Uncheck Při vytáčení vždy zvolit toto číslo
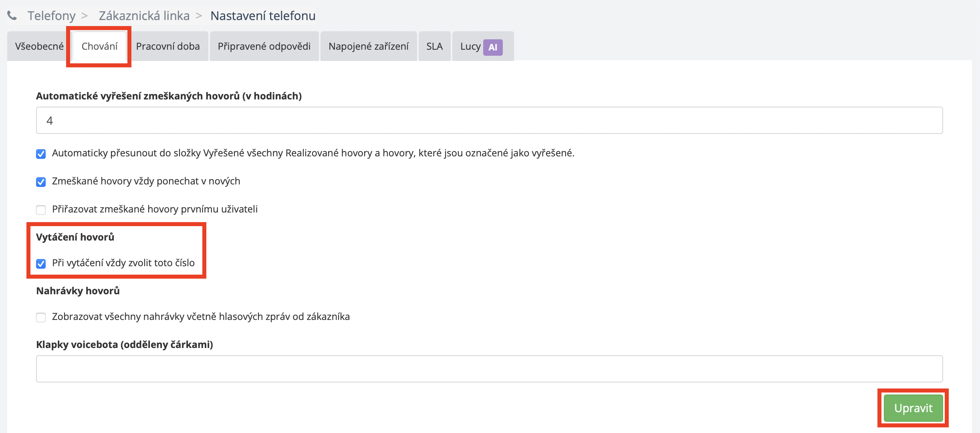The width and height of the screenshot is (980, 433). click(41, 264)
